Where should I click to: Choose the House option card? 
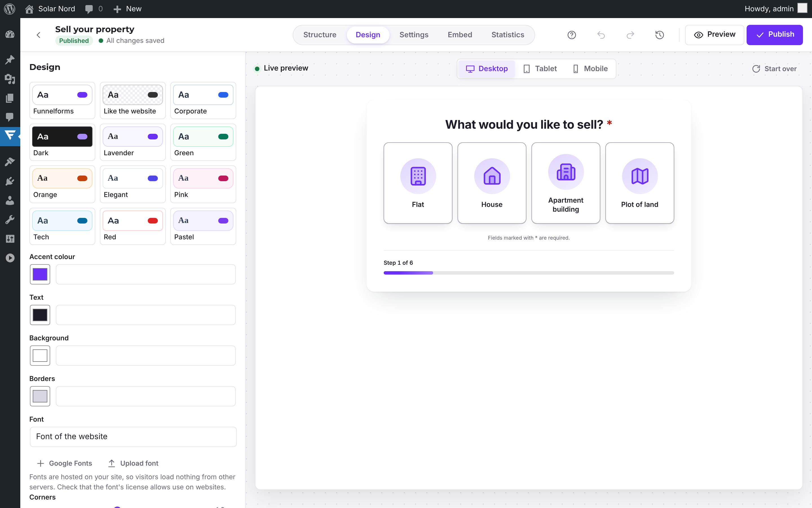(x=491, y=183)
